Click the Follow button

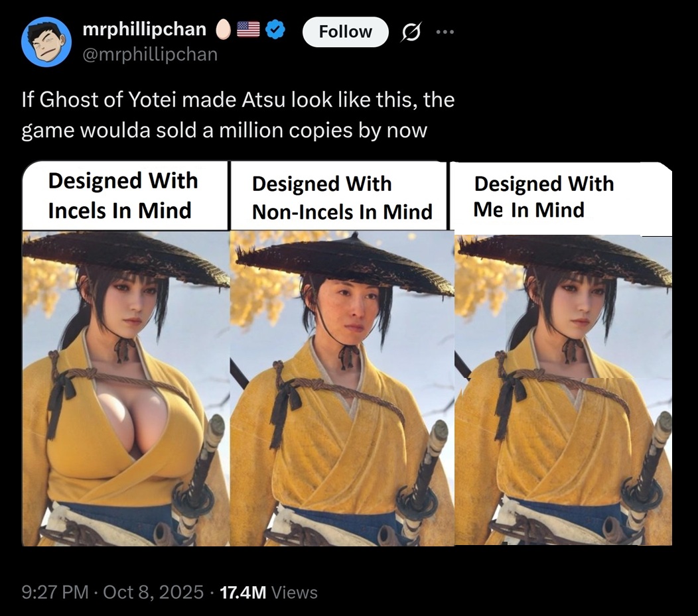pos(346,32)
